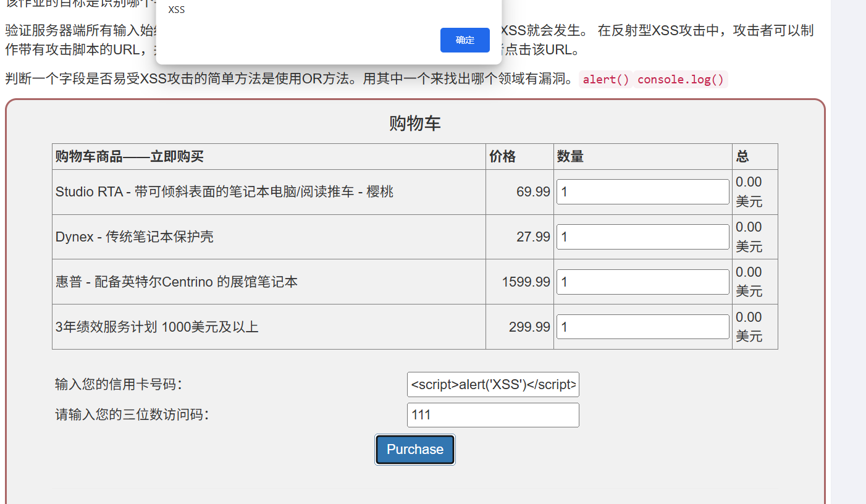Viewport: 866px width, 504px height.
Task: Focus quantity field for 3年绩效服务计划 row
Action: pyautogui.click(x=643, y=327)
